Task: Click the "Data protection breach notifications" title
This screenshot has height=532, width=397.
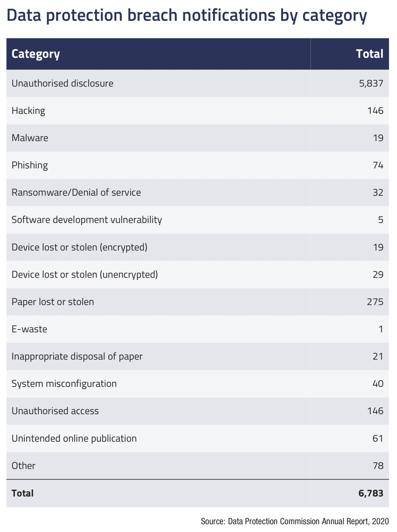Action: (x=187, y=16)
